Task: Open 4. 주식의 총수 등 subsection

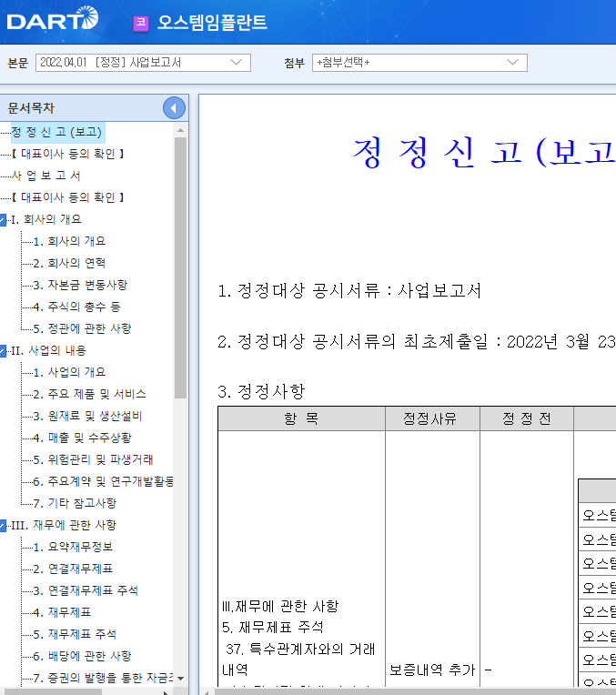Action: point(76,307)
